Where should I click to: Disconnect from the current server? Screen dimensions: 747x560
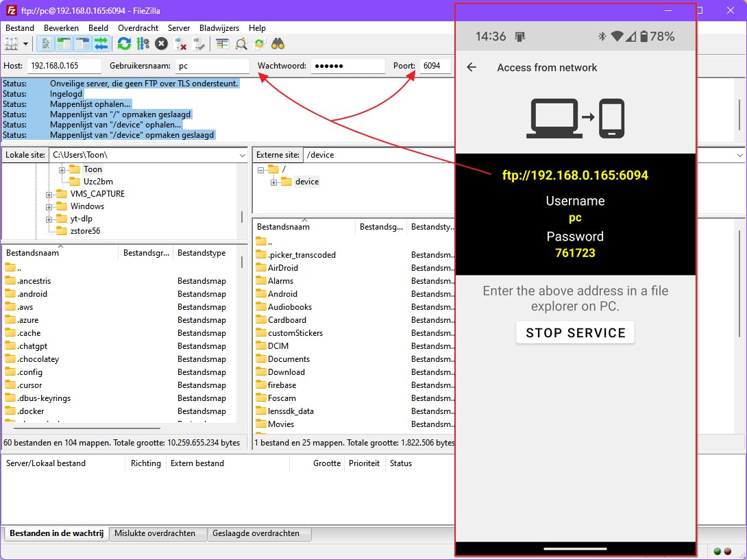click(x=180, y=44)
